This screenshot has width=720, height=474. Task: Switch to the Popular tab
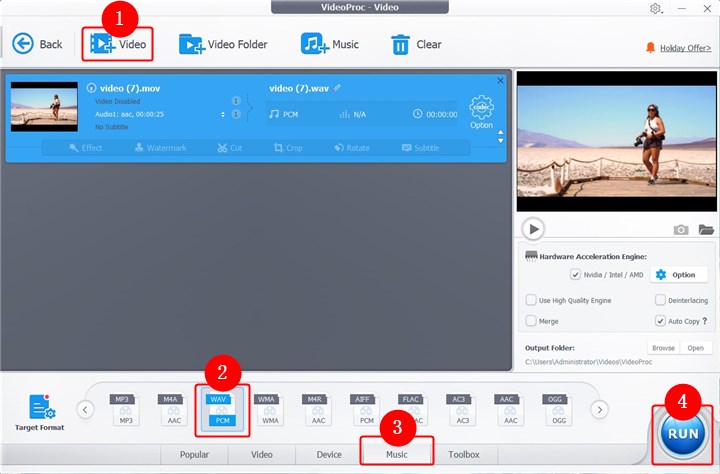194,454
